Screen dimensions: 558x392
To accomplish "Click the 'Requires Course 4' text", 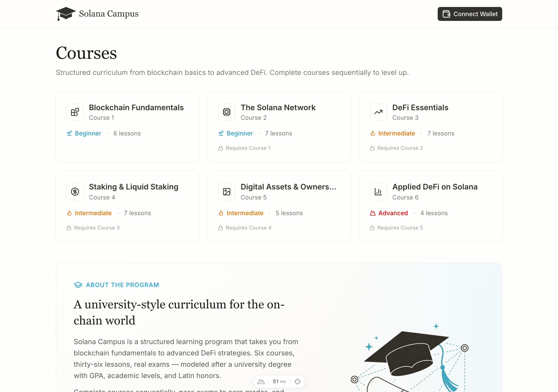I will tap(248, 228).
